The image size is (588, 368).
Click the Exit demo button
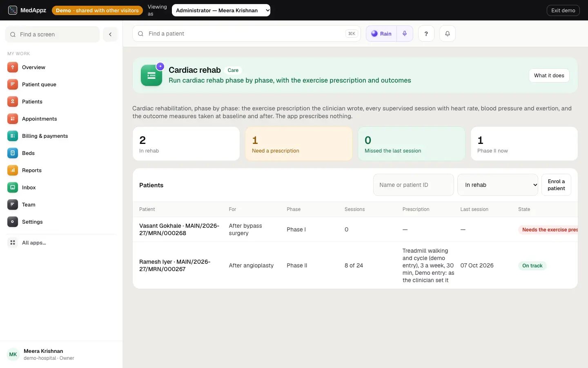tap(563, 10)
